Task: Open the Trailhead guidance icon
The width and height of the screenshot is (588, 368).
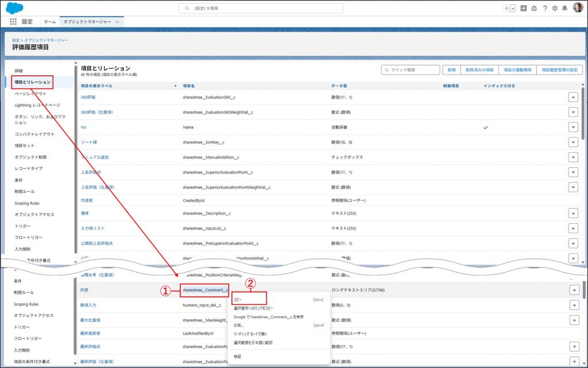Action: click(x=534, y=9)
